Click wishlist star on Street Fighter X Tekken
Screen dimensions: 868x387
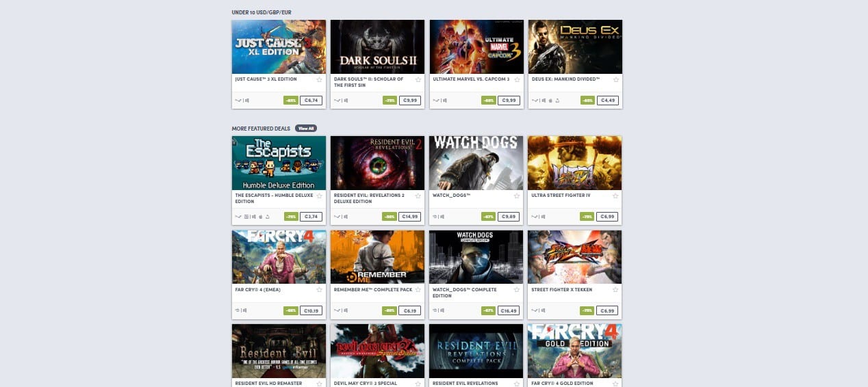point(616,290)
